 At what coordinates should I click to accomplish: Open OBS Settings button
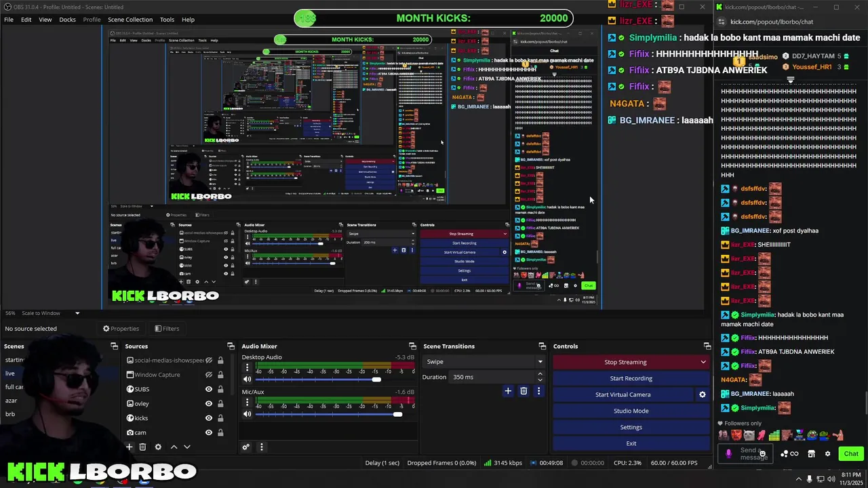tap(631, 427)
